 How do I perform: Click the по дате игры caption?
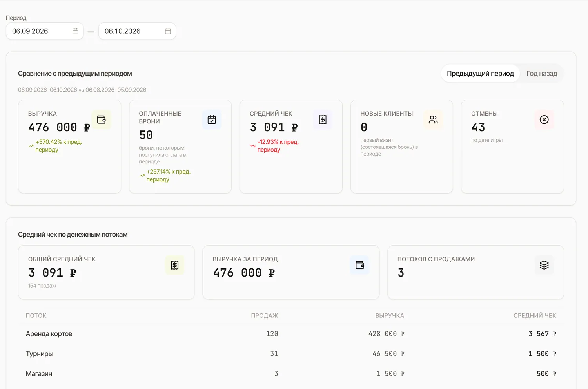pyautogui.click(x=487, y=140)
